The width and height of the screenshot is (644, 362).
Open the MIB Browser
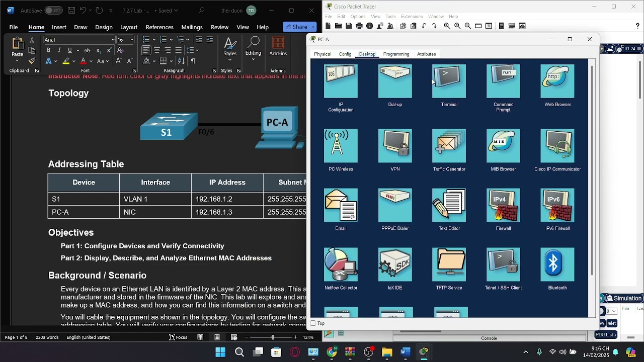[503, 146]
